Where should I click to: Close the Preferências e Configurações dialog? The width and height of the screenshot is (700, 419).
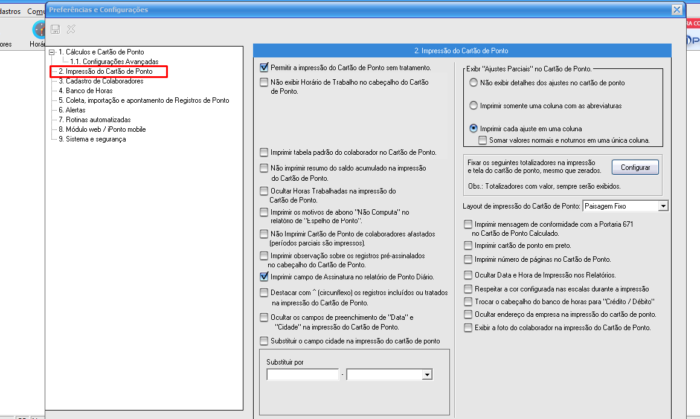click(x=676, y=11)
